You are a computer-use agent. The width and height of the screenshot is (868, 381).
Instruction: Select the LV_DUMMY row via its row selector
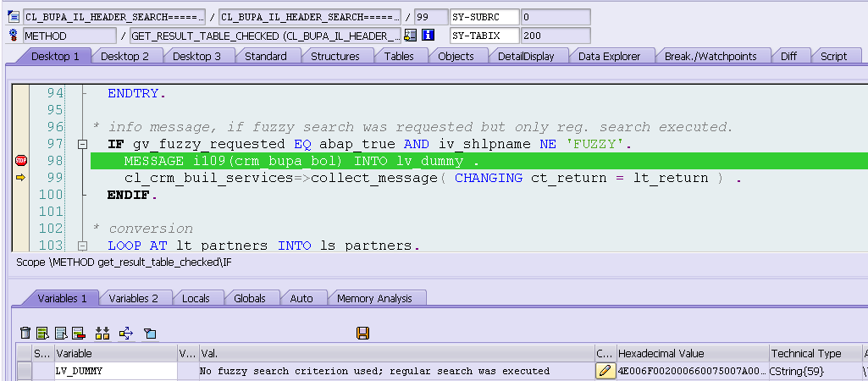click(24, 371)
